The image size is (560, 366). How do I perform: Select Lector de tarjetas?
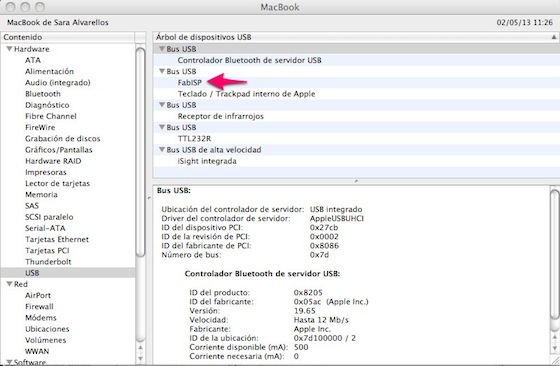click(58, 184)
